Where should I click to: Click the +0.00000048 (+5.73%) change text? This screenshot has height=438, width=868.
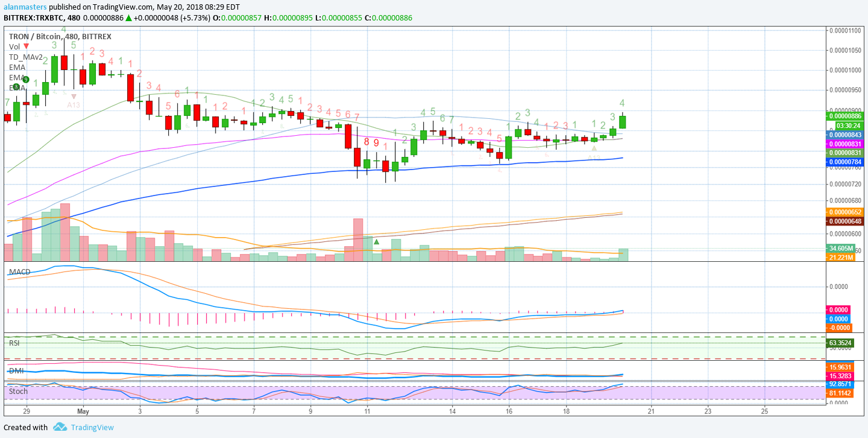[172, 18]
